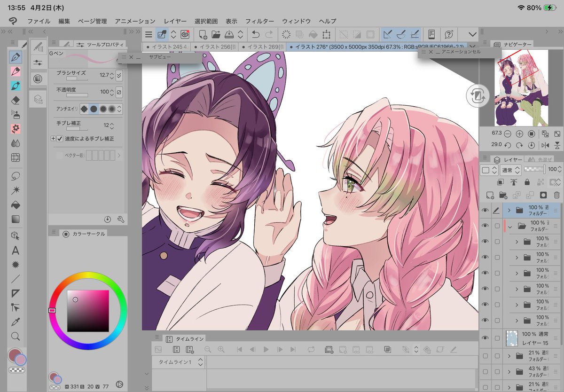Click the Delete layer trash icon

pyautogui.click(x=556, y=195)
